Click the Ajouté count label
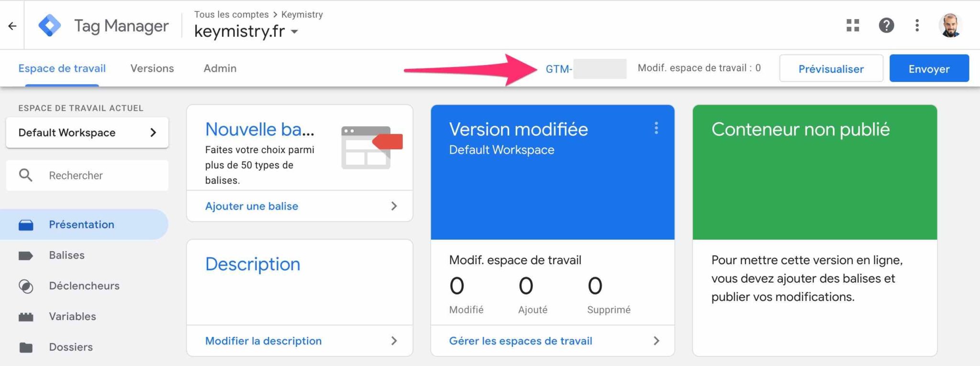The image size is (980, 366). point(533,310)
